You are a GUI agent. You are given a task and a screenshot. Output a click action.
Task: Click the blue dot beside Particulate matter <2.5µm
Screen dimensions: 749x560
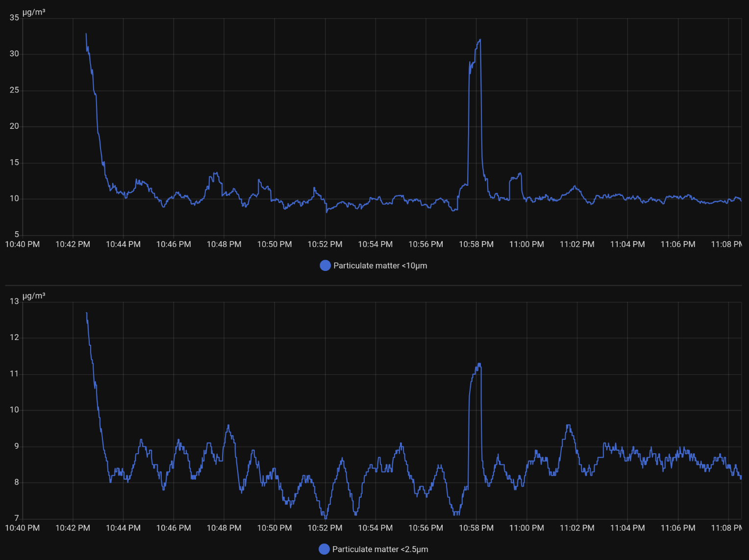pos(324,549)
